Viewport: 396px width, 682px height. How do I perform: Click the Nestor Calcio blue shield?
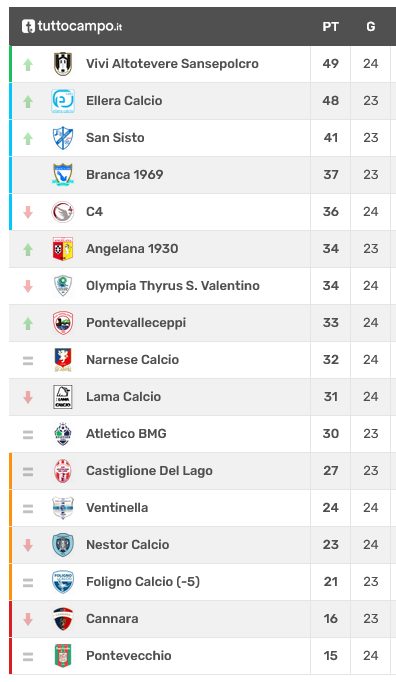pyautogui.click(x=63, y=545)
